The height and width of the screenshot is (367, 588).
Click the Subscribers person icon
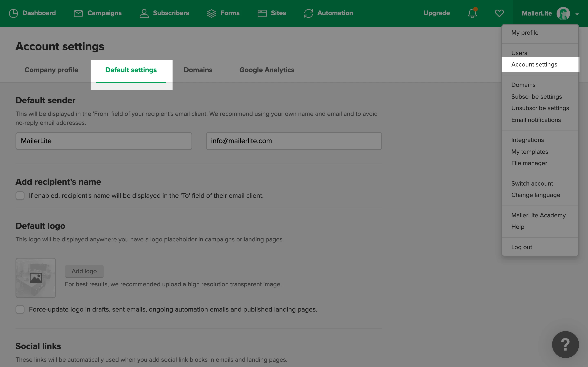pyautogui.click(x=144, y=13)
